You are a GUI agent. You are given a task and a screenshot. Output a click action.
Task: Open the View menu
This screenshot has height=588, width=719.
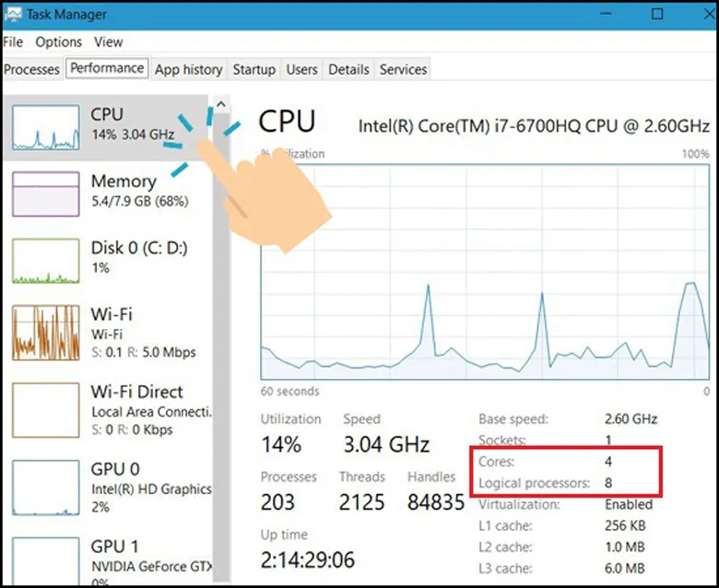coord(109,42)
